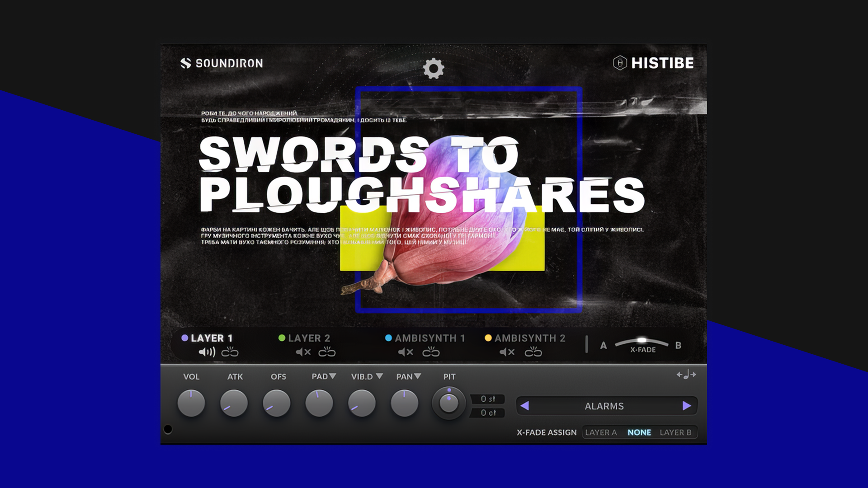Mute Layer 1 using its speaker icon
Image resolution: width=868 pixels, height=488 pixels.
pos(207,351)
